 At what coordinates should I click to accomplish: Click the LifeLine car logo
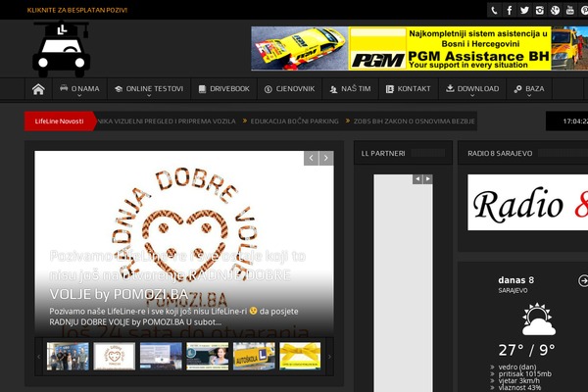[61, 49]
